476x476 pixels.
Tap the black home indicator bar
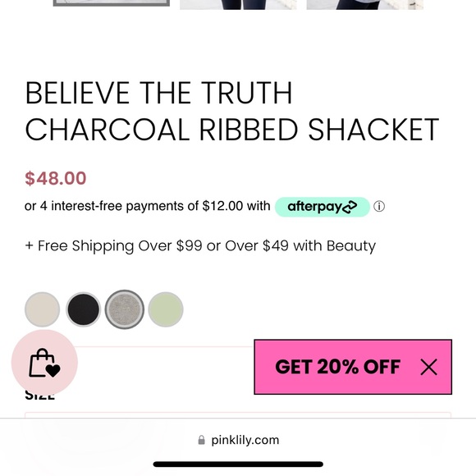pyautogui.click(x=238, y=465)
